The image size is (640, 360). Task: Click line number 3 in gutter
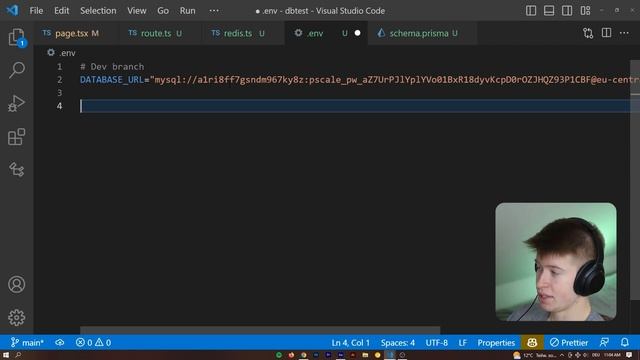click(x=60, y=93)
